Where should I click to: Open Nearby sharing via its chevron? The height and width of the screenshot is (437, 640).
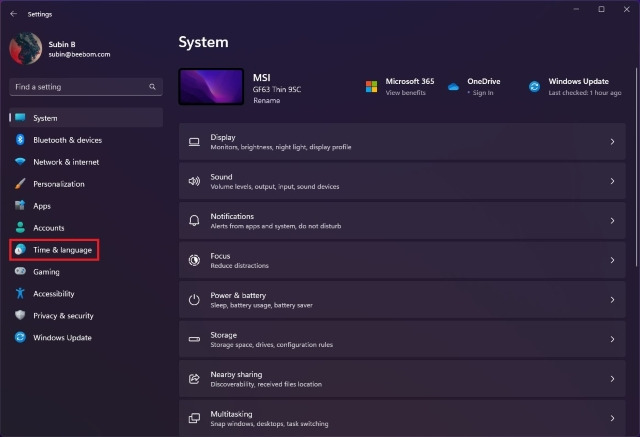(x=612, y=379)
